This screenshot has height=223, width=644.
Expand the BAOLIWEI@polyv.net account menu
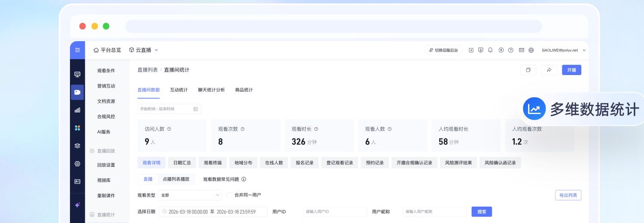564,50
